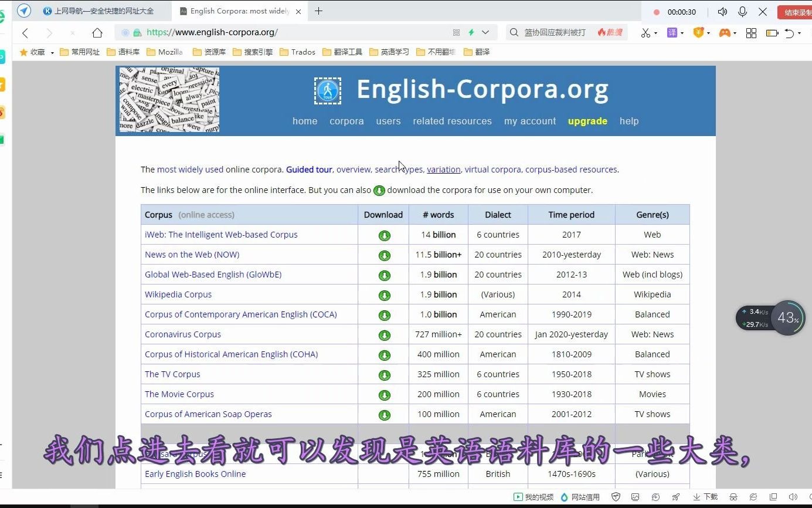The height and width of the screenshot is (508, 812).
Task: Go back to the previous page
Action: point(25,33)
